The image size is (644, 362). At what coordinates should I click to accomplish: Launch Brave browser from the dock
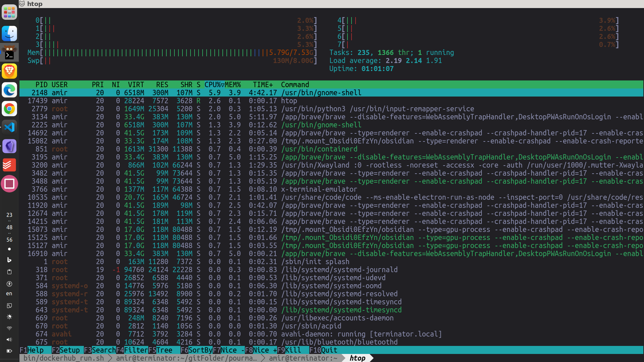(9, 71)
